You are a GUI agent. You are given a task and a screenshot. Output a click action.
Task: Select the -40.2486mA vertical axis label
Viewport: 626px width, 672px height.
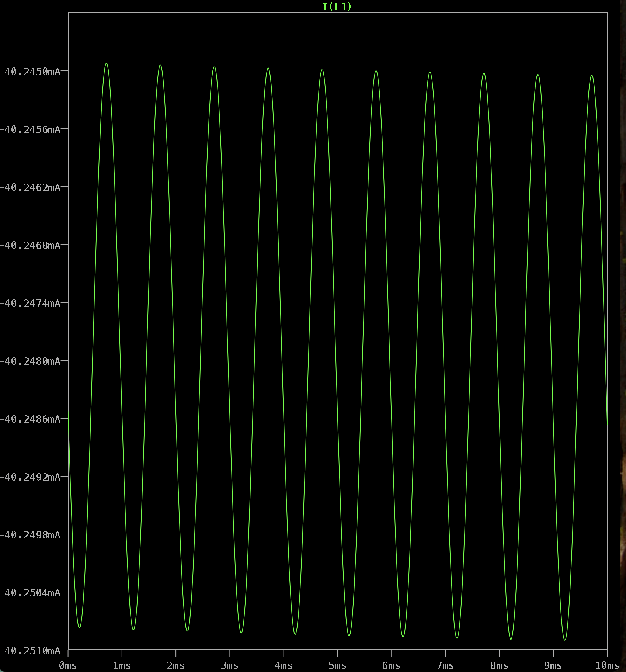(x=30, y=419)
